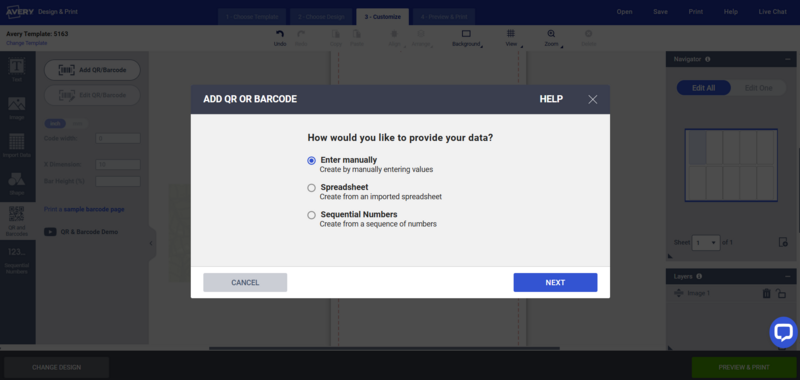800x380 pixels.
Task: Open the Arrange toolbar menu
Action: click(421, 38)
